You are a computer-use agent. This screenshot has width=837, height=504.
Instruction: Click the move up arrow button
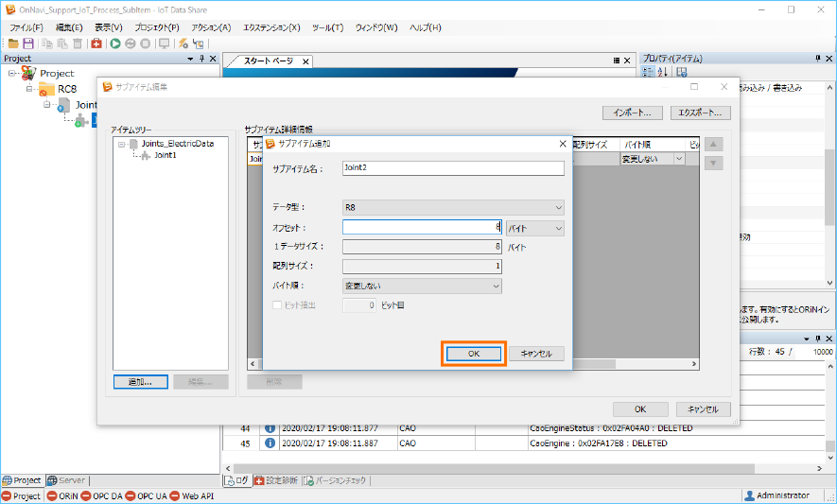coord(715,145)
